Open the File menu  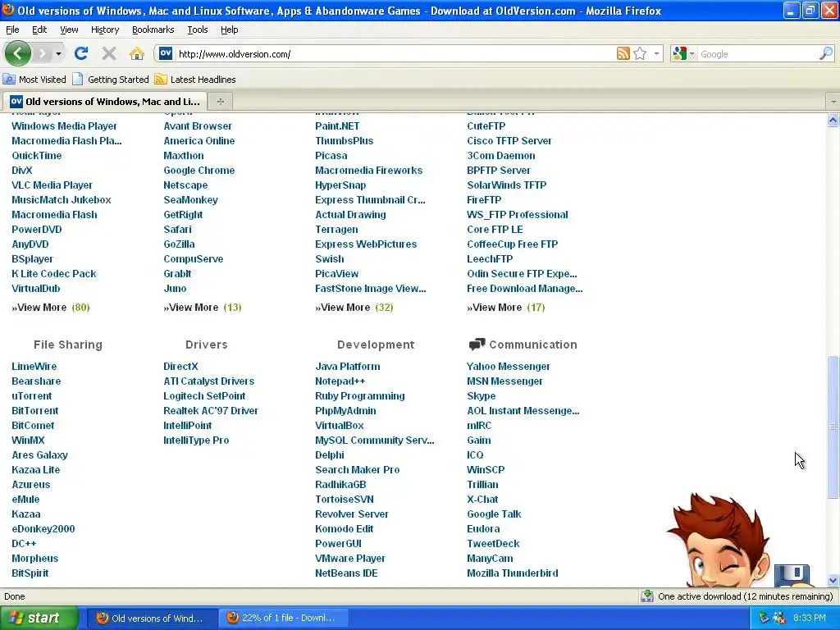[x=12, y=30]
